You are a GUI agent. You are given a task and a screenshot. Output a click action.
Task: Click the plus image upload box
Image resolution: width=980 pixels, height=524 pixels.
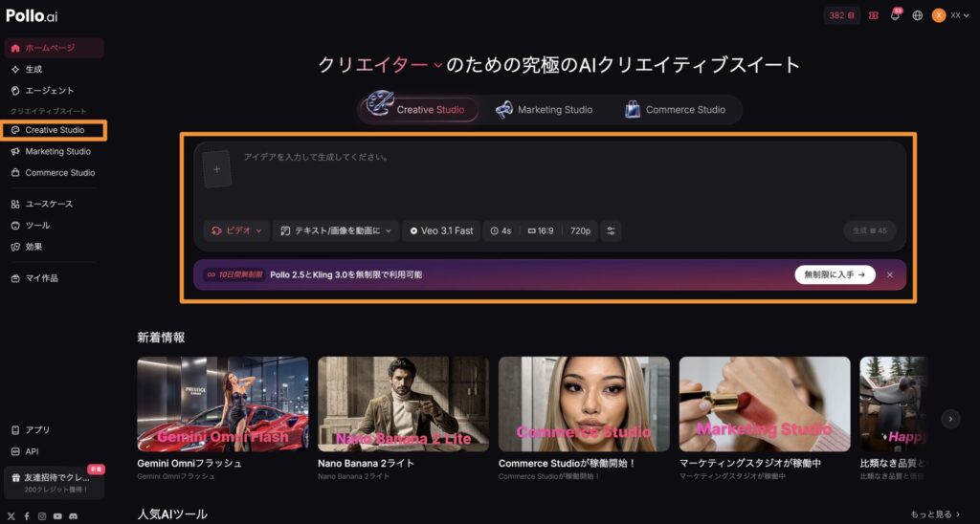[217, 168]
